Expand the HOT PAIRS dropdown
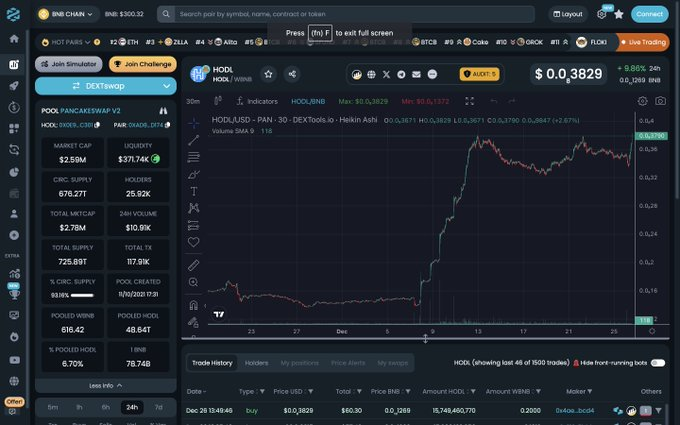Viewport: 680px width, 425px height. tap(71, 42)
